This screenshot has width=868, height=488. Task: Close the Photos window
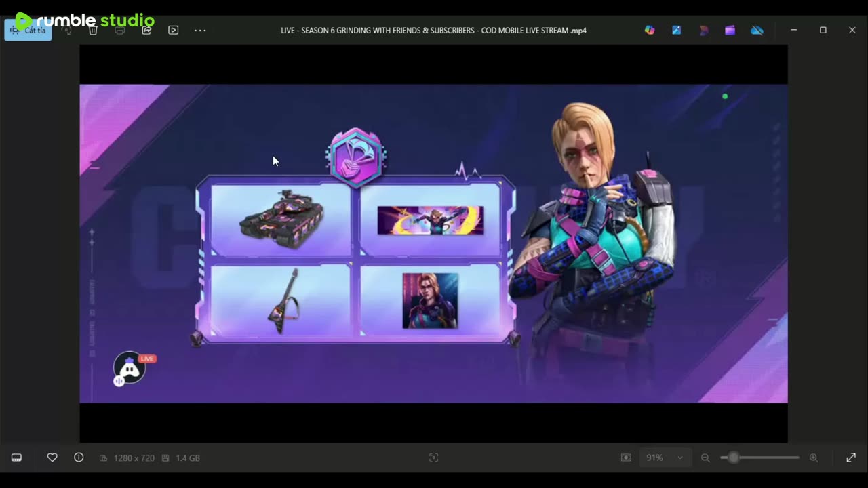[x=852, y=30]
